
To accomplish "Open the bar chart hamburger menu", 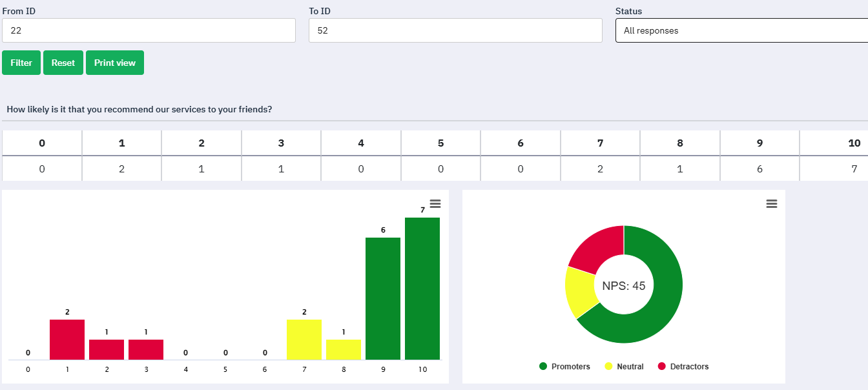I will pos(435,203).
